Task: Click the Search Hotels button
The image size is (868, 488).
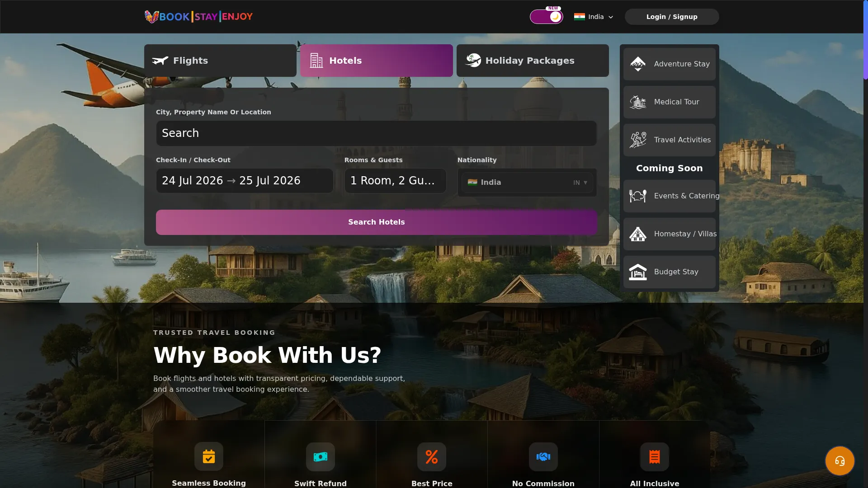Action: coord(377,222)
